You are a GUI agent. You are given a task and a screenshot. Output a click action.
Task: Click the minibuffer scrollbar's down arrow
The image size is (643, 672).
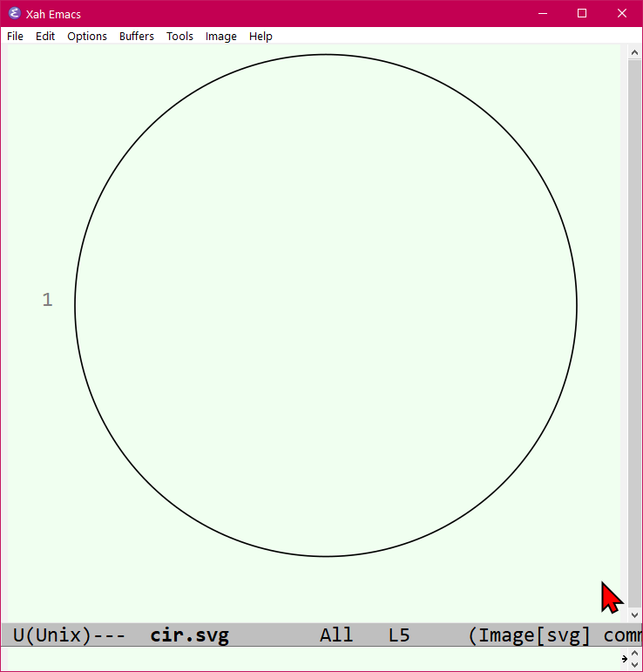(635, 664)
